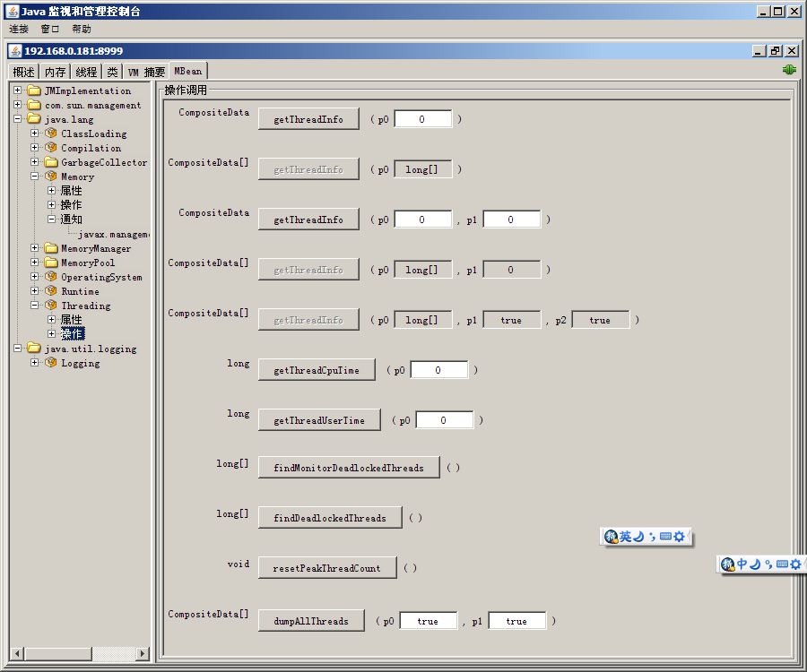This screenshot has width=807, height=672.
Task: Click the keyboard icon on the 中 input toolbar
Action: [x=783, y=564]
